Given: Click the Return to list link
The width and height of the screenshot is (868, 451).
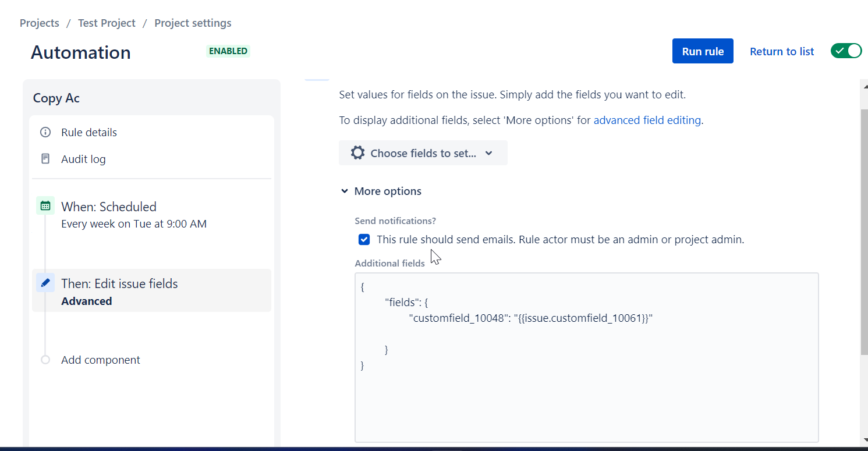Looking at the screenshot, I should (781, 52).
